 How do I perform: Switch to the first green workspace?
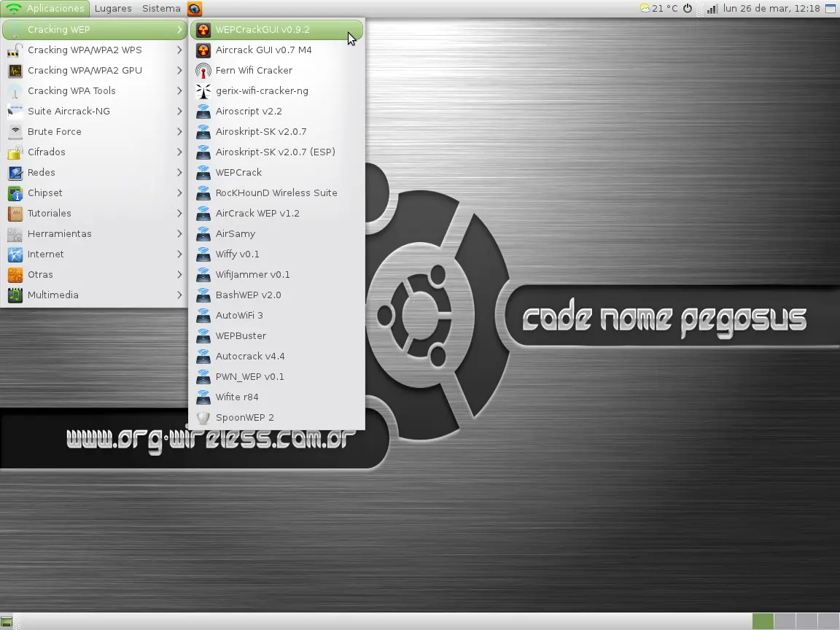tap(763, 621)
